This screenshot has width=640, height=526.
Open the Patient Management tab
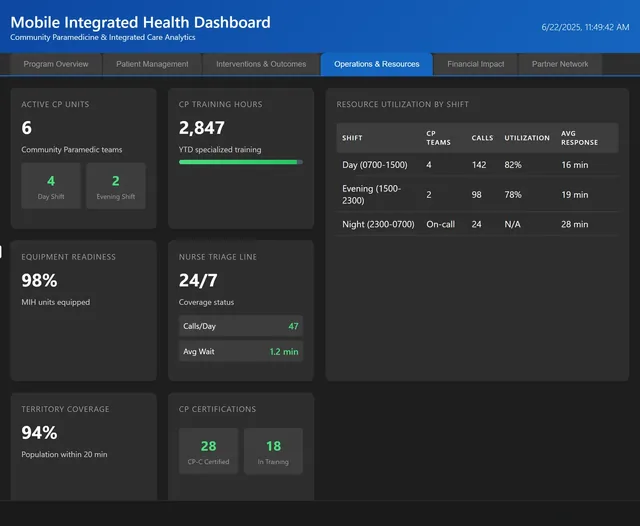pyautogui.click(x=152, y=64)
